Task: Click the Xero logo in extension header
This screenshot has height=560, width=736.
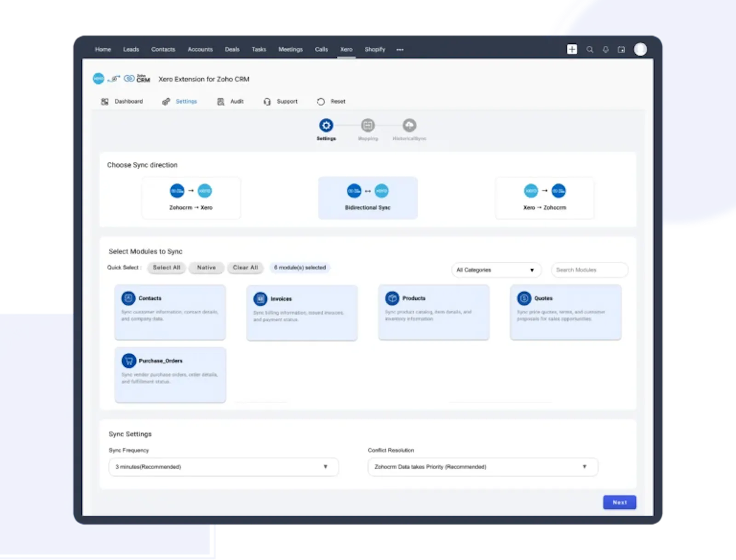Action: pyautogui.click(x=98, y=79)
